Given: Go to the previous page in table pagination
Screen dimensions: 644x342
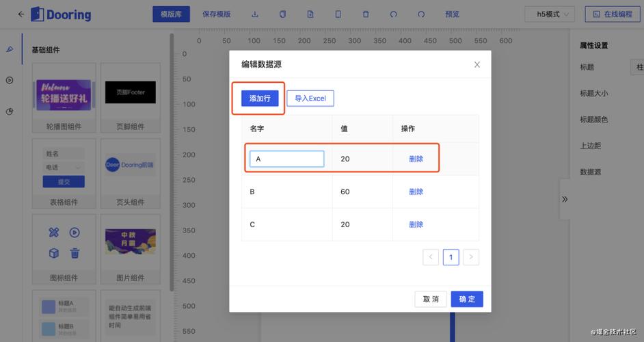Looking at the screenshot, I should coord(431,257).
